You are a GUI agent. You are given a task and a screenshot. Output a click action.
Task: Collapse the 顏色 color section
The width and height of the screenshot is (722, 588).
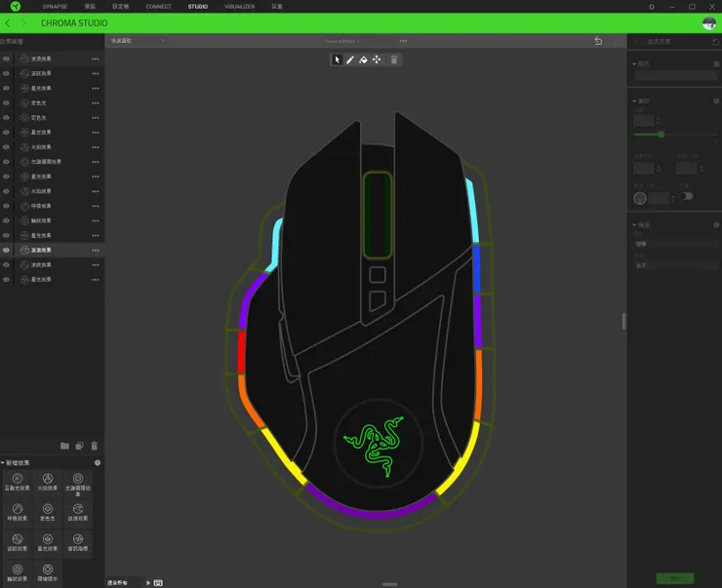click(634, 64)
